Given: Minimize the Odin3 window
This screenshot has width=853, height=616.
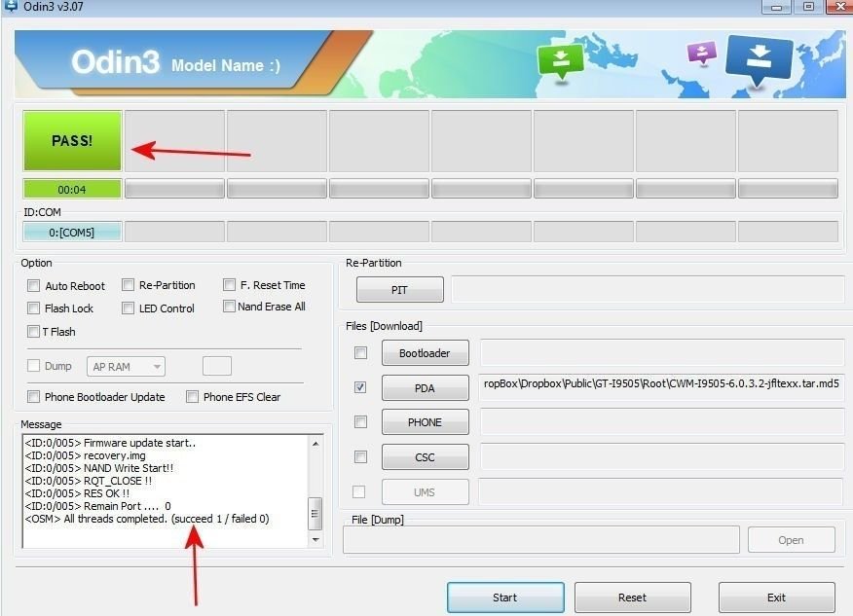Looking at the screenshot, I should 776,7.
